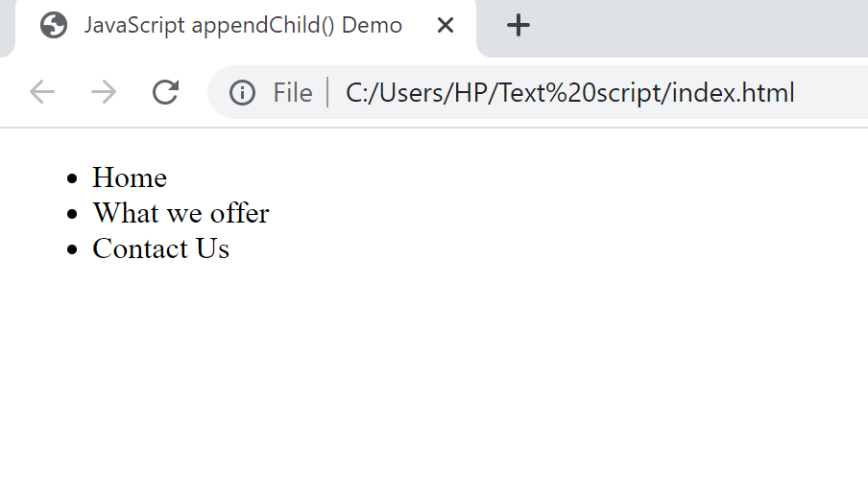Reload the index.html page

[165, 92]
